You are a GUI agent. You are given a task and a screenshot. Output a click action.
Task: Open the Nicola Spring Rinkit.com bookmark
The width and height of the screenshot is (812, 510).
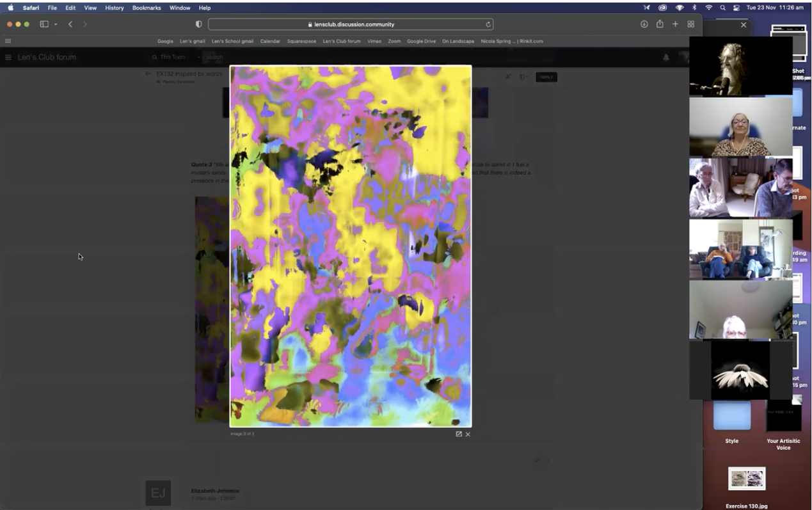coord(512,41)
